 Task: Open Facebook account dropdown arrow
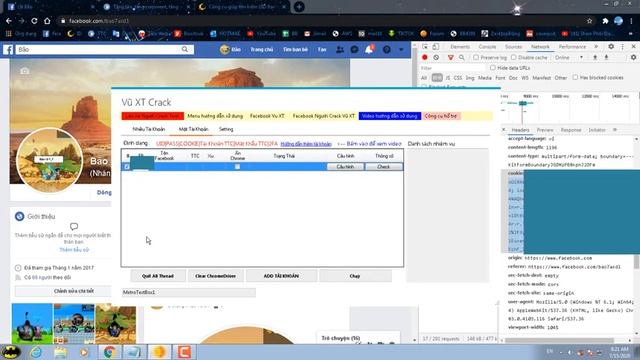pyautogui.click(x=401, y=49)
